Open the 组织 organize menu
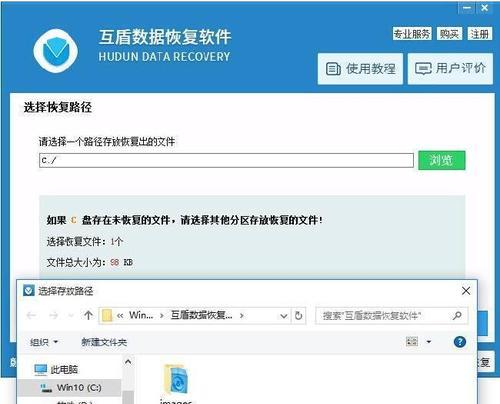 tap(44, 342)
